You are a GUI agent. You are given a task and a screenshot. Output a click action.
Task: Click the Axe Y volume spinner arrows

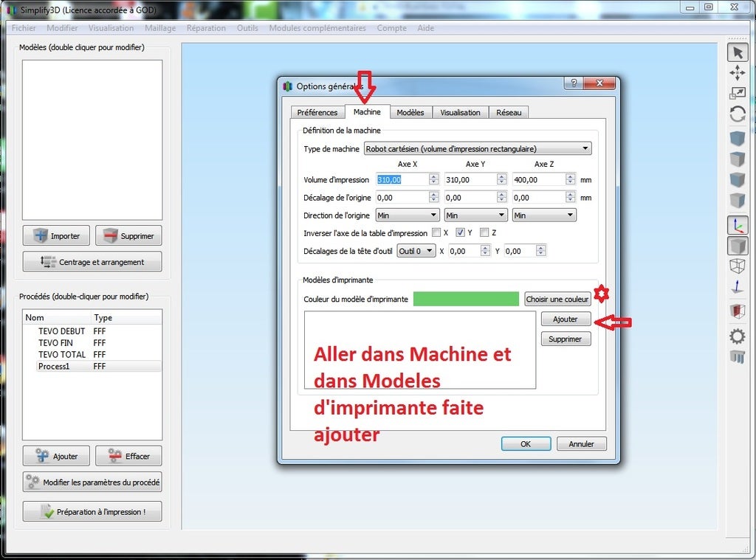(x=502, y=179)
